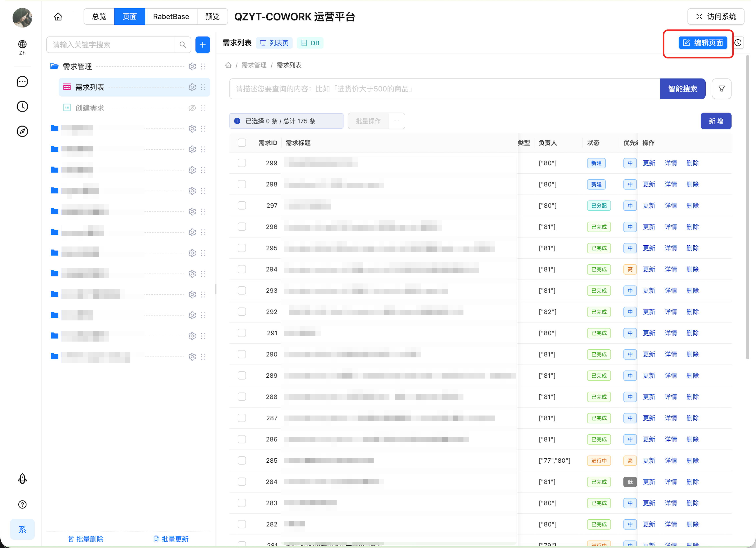Add a new page with the plus button
The height and width of the screenshot is (548, 756).
tap(203, 45)
